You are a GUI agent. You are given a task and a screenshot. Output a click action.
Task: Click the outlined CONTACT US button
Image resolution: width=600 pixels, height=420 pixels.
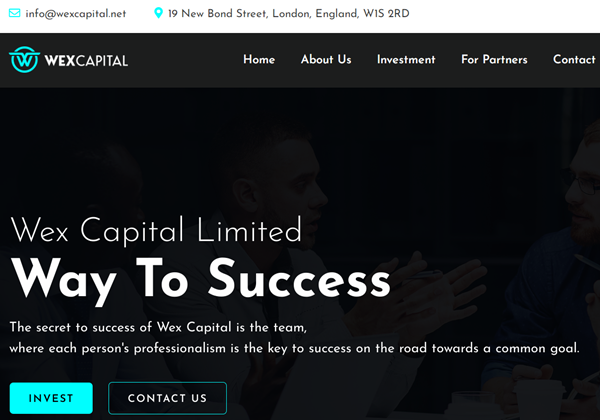[168, 398]
